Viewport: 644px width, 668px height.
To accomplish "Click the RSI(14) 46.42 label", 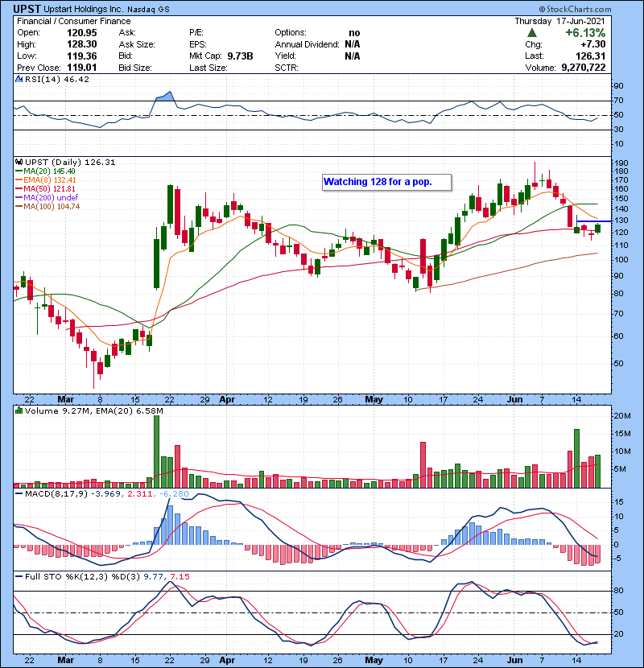I will tap(57, 79).
